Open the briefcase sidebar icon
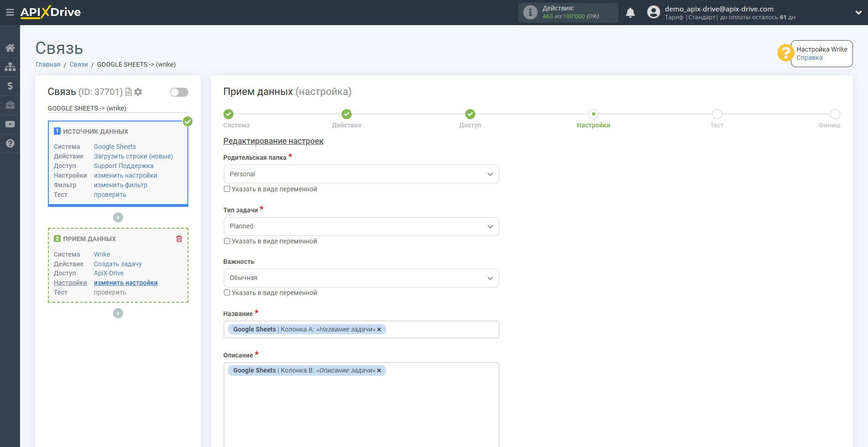Screen dimensions: 868x447 point(10,105)
